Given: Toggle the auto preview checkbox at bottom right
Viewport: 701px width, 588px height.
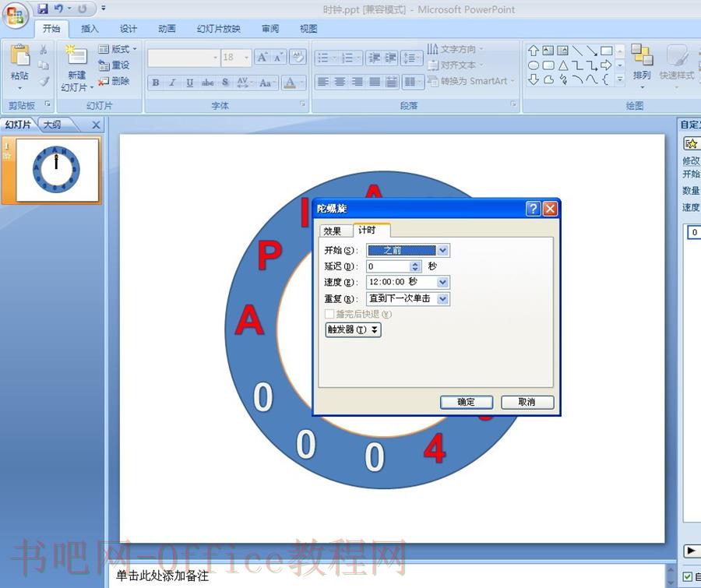Looking at the screenshot, I should coord(688,577).
